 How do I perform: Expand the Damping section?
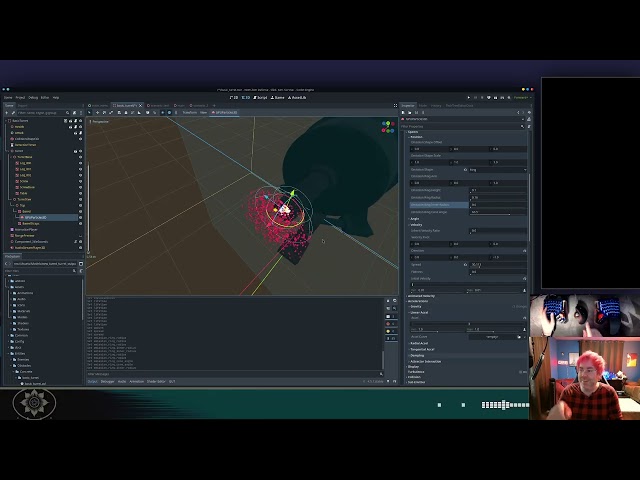tap(417, 356)
